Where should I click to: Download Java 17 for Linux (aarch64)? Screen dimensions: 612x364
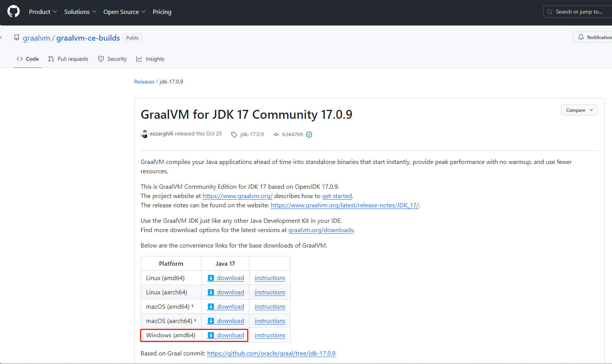pos(226,292)
